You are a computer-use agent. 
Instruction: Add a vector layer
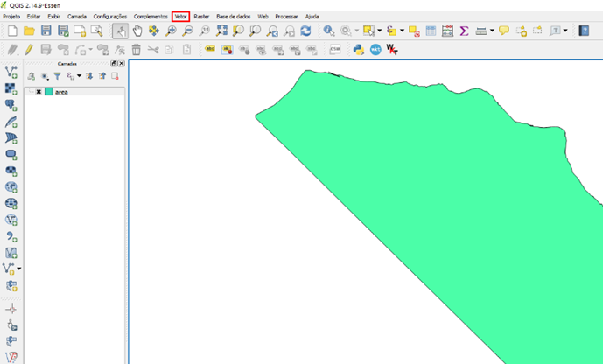(11, 72)
